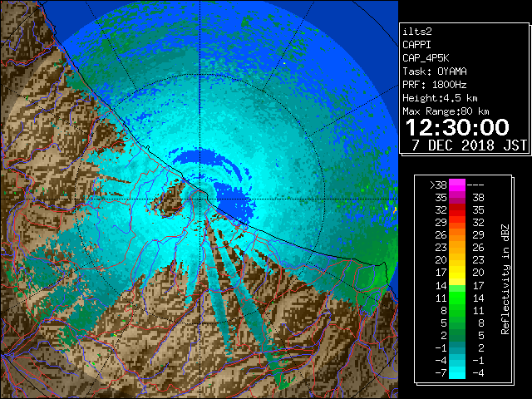Pick the magenta swatch for over 38 dBZ
Viewport: 532px width, 399px height.
pyautogui.click(x=457, y=185)
